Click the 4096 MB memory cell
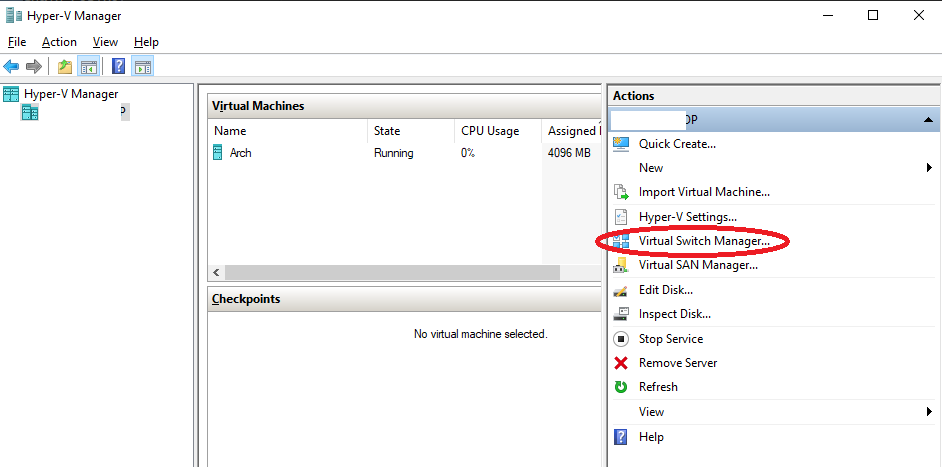 (x=569, y=153)
